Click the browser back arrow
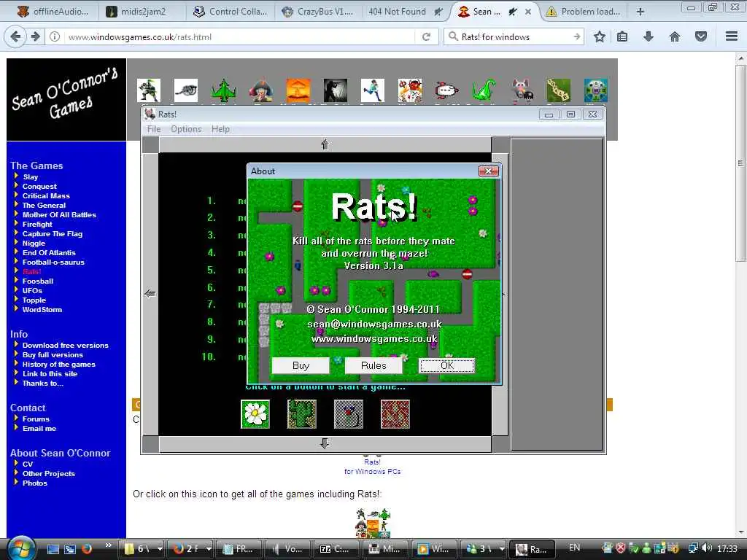Screen dimensions: 747x560 pos(15,36)
